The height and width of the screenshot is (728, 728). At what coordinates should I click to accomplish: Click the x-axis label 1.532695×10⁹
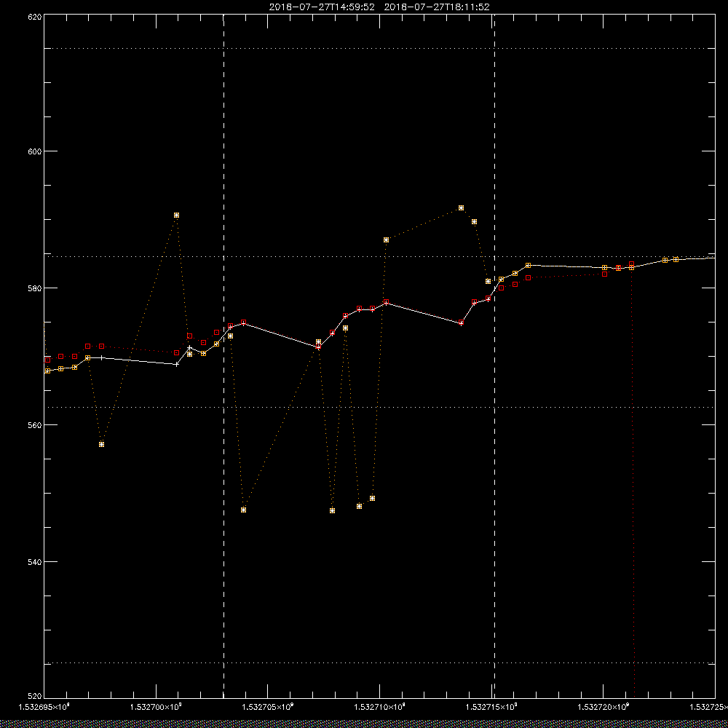click(44, 707)
